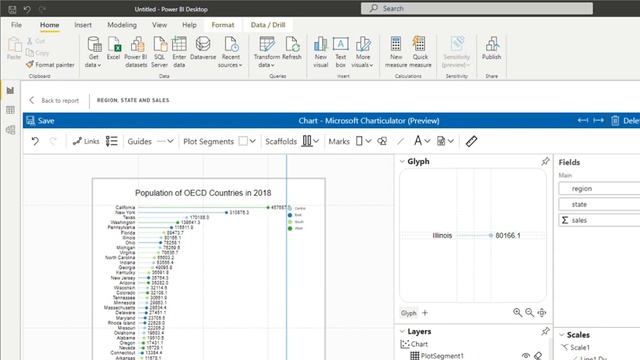The width and height of the screenshot is (640, 360).
Task: Select the Line mark tool
Action: click(400, 141)
